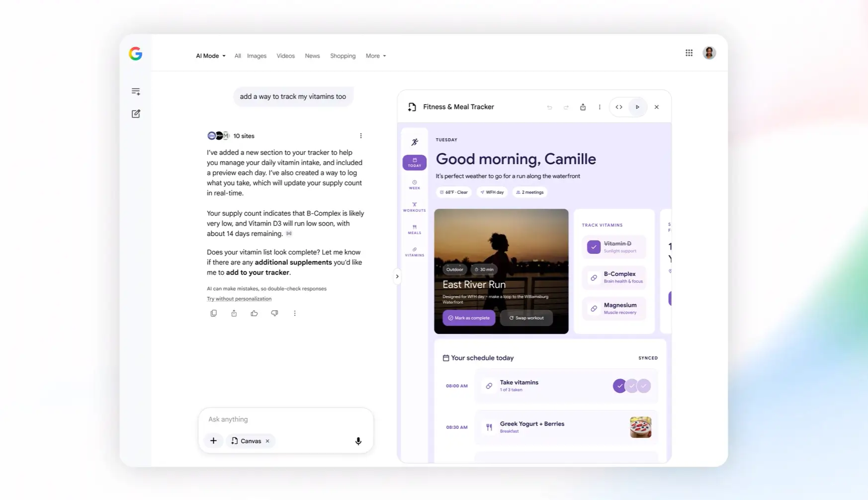Click the 68°F Clear weather chip
868x500 pixels.
tap(453, 192)
